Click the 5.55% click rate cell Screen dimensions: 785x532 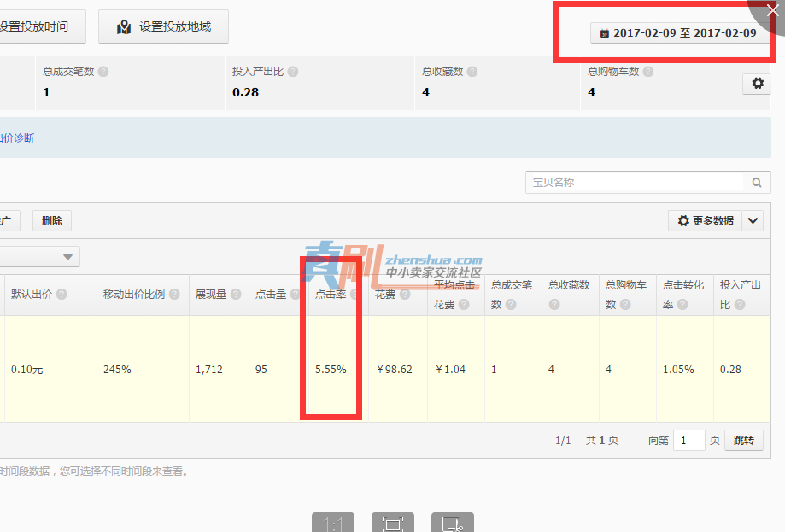331,370
